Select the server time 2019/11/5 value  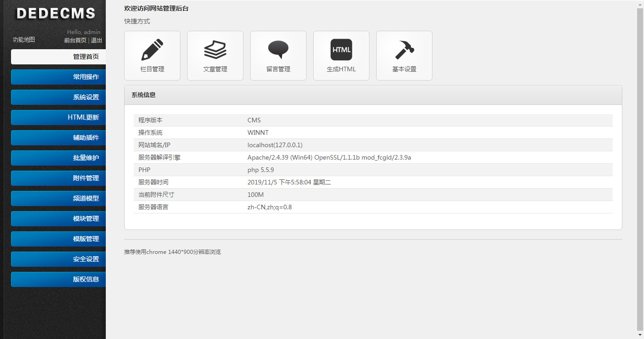pyautogui.click(x=289, y=183)
